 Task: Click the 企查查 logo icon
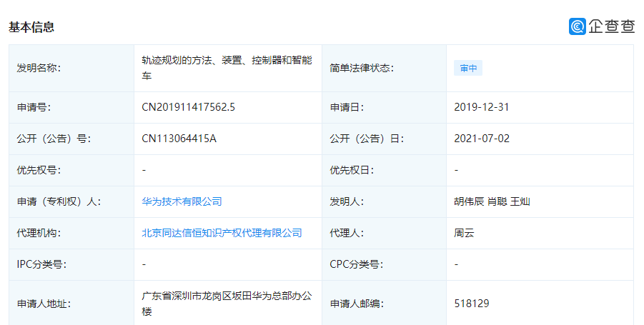coord(577,26)
